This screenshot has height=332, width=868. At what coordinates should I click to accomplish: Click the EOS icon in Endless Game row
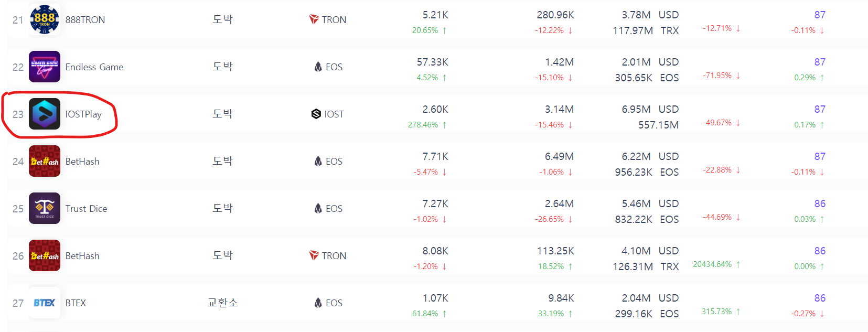(x=318, y=67)
